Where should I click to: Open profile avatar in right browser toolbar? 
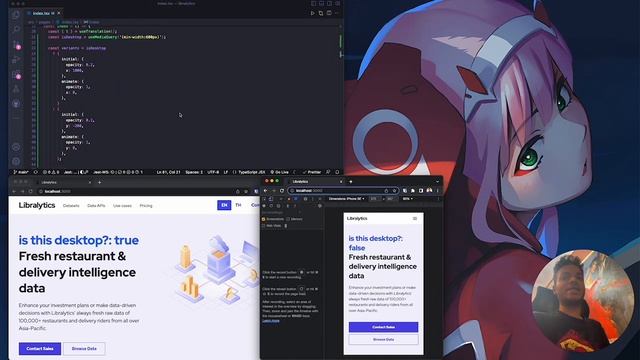pyautogui.click(x=429, y=191)
